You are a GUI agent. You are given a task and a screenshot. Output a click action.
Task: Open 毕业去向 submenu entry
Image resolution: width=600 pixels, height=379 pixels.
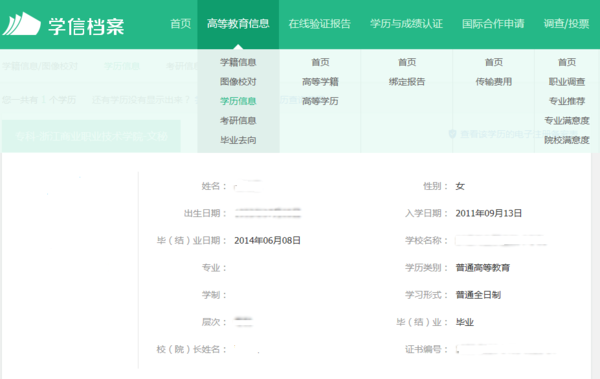coord(238,140)
